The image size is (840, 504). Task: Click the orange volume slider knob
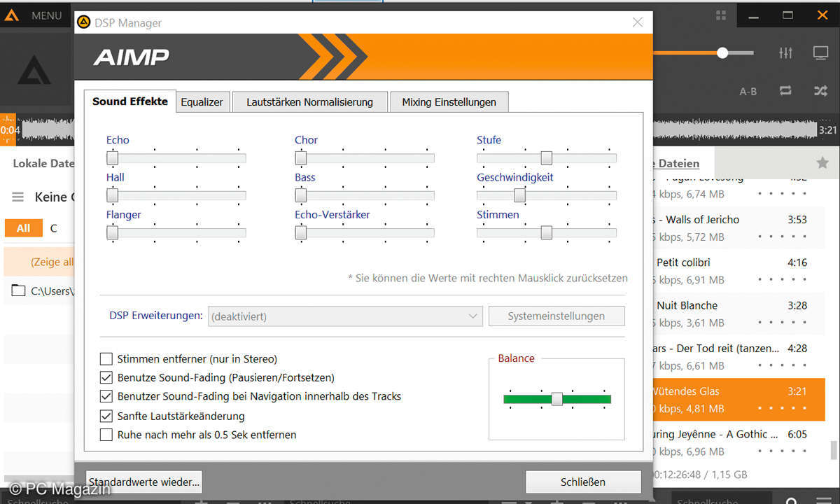722,52
